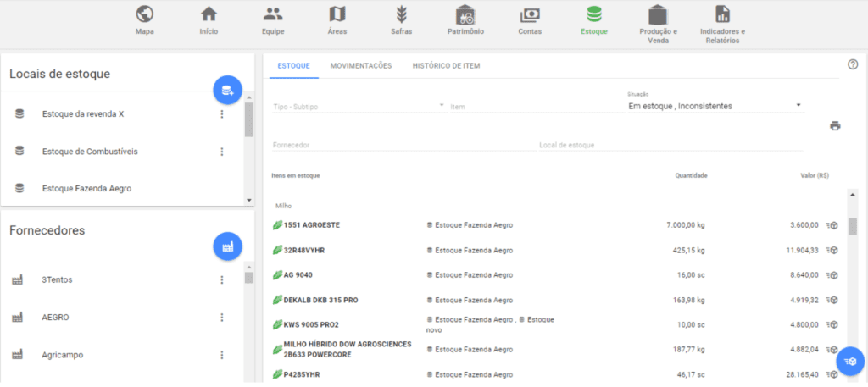Click the print stock list icon
Viewport: 868px width, 387px height.
[x=835, y=126]
